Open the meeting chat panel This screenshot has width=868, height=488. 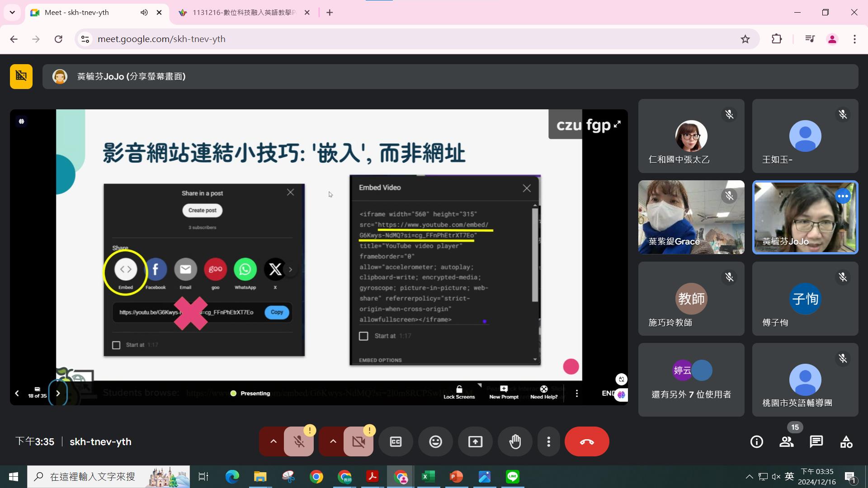(x=816, y=441)
